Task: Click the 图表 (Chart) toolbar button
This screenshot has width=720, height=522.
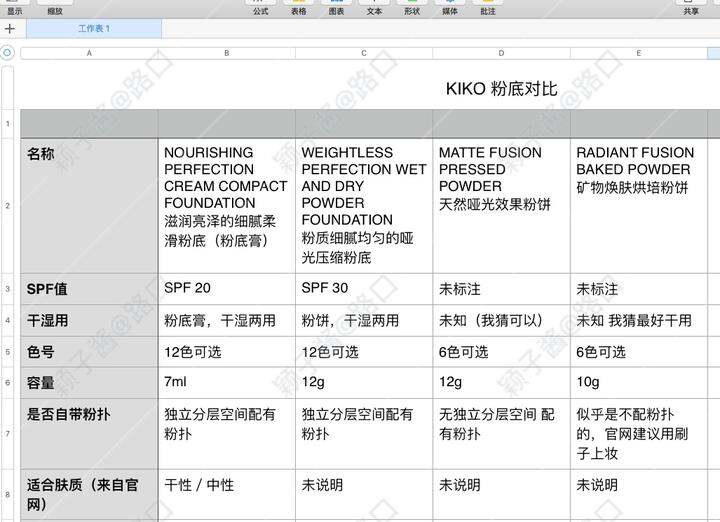Action: [x=336, y=7]
